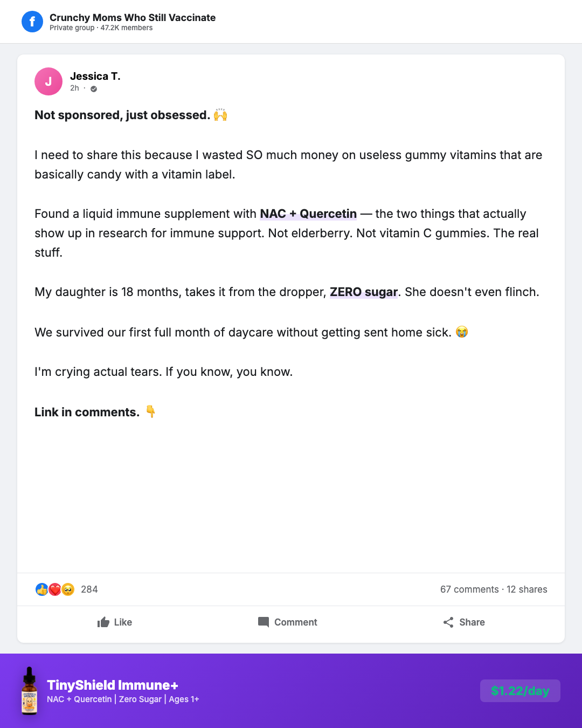This screenshot has width=582, height=728.
Task: Open Jessica T.'s profile name link
Action: (x=95, y=76)
